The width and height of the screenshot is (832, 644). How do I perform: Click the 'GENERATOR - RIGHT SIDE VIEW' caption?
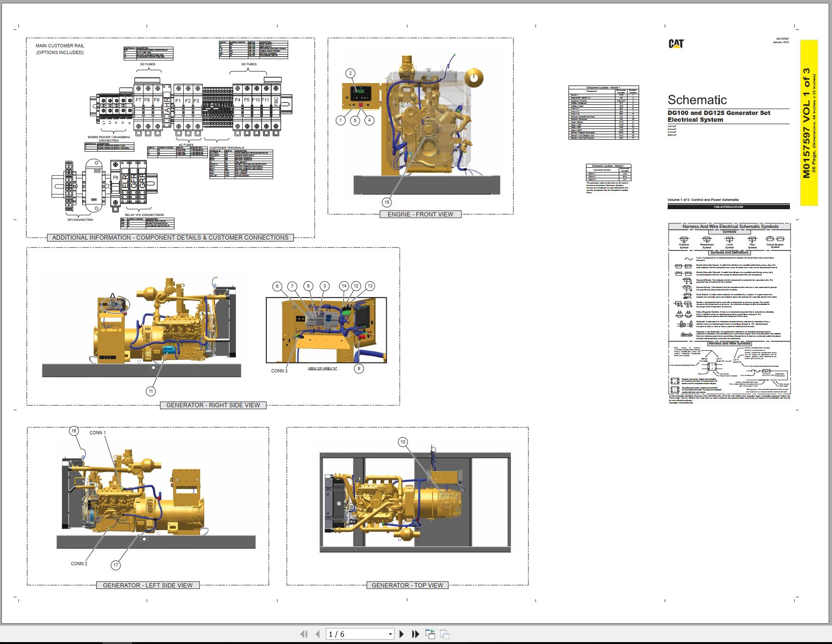coord(213,405)
